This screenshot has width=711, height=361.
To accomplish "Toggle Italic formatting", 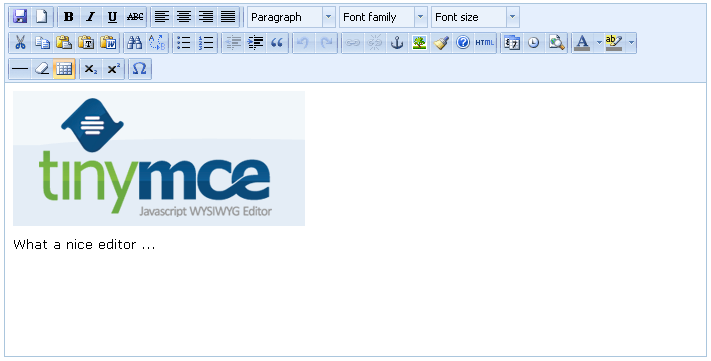I will (x=91, y=17).
